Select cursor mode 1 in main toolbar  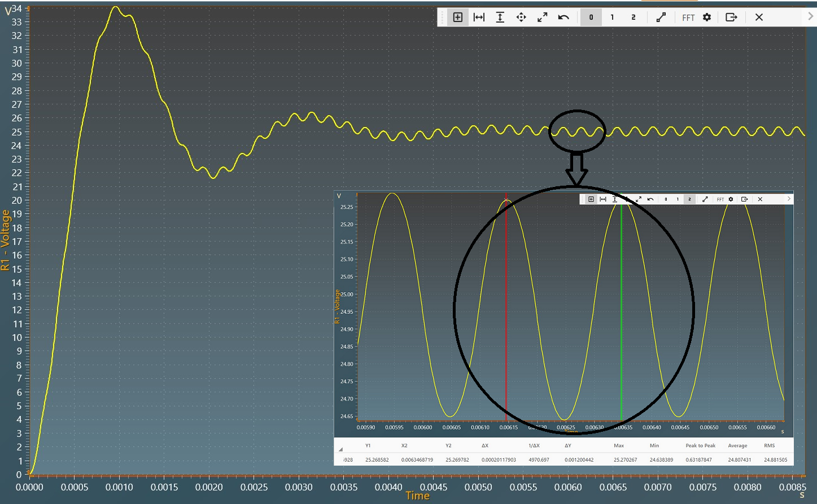(612, 17)
